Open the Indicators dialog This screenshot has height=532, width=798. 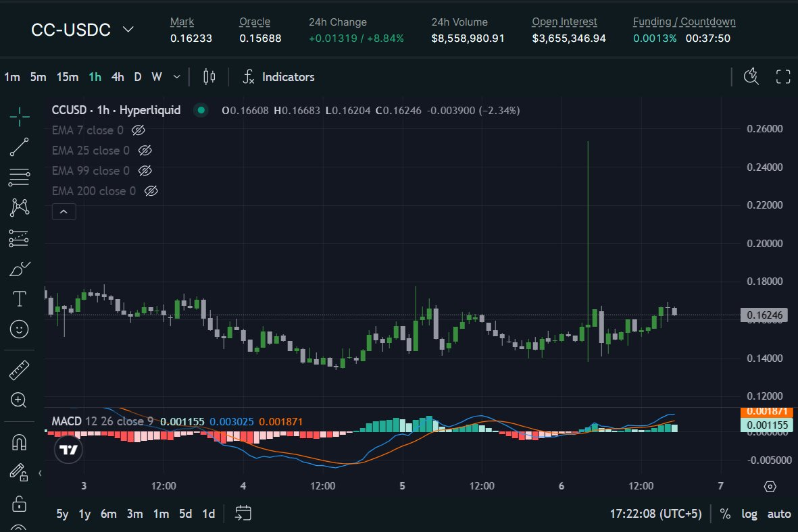[x=278, y=77]
